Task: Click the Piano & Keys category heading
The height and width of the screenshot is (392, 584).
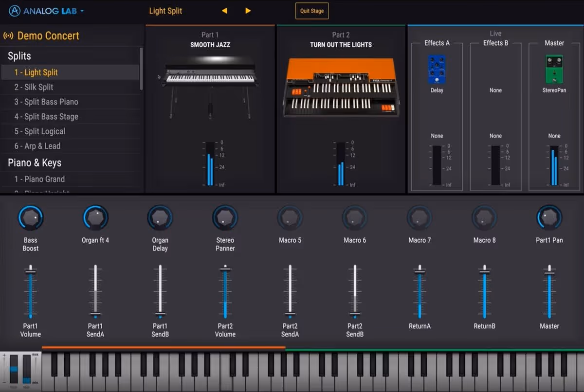Action: tap(35, 163)
